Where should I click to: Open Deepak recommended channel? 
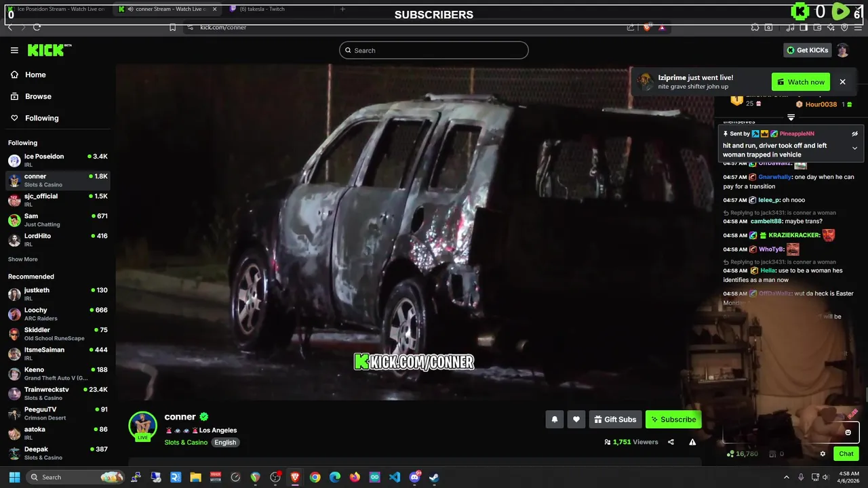pos(58,453)
